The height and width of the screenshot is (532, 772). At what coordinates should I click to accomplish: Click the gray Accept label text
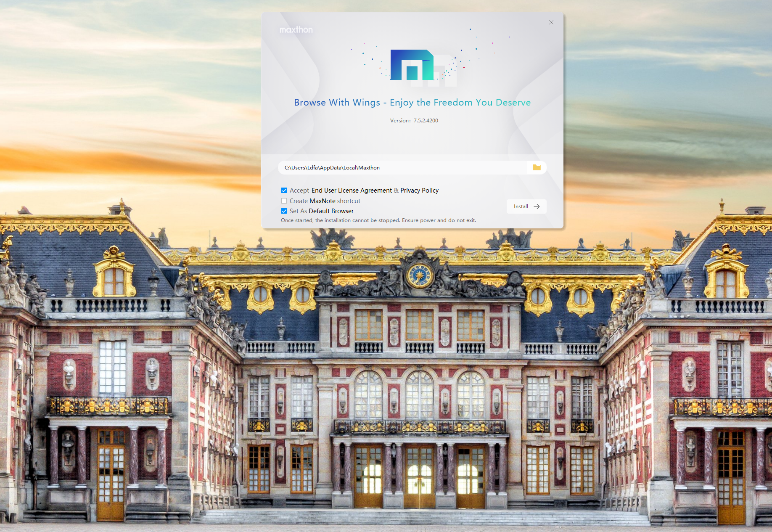pyautogui.click(x=299, y=191)
